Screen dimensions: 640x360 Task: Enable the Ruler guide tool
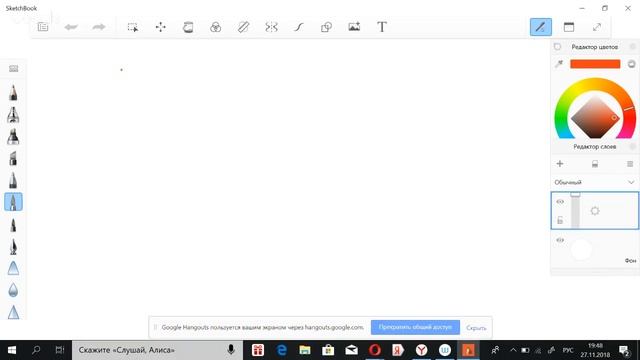click(243, 27)
